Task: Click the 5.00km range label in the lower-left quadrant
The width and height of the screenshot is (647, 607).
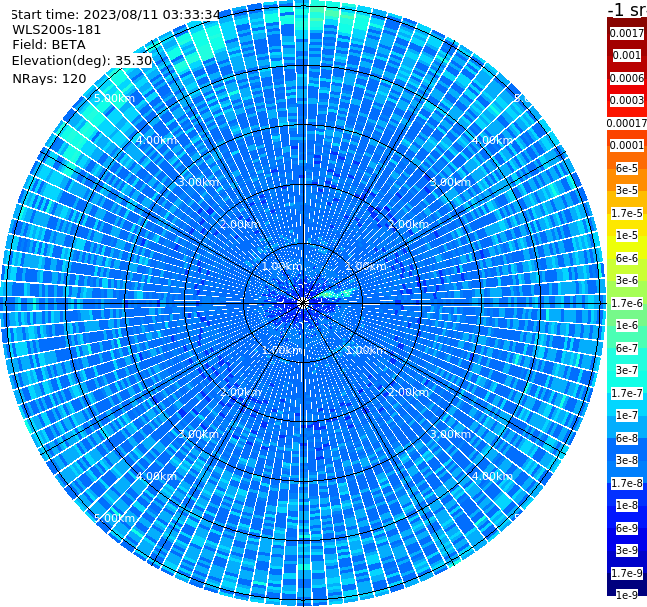Action: pyautogui.click(x=114, y=518)
